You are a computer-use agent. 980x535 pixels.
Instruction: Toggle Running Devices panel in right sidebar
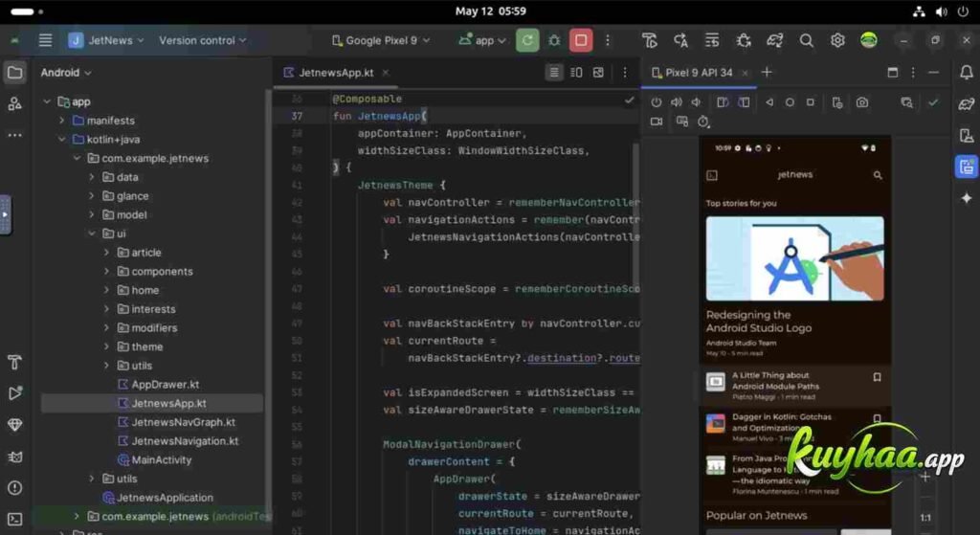[967, 167]
